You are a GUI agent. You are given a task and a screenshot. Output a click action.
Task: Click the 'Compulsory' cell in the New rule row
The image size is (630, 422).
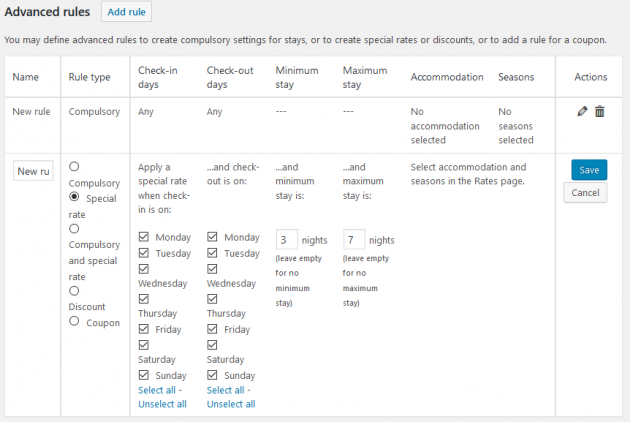click(94, 112)
